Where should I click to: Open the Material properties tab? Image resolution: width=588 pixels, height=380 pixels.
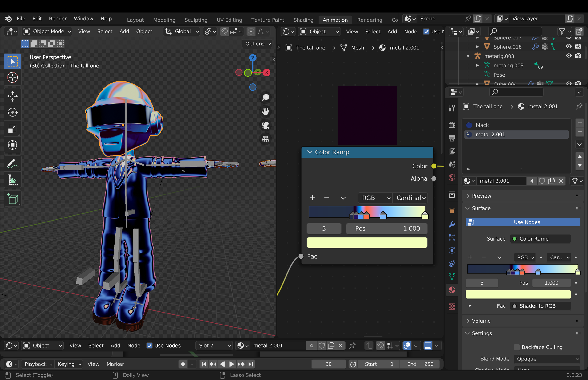tap(452, 290)
